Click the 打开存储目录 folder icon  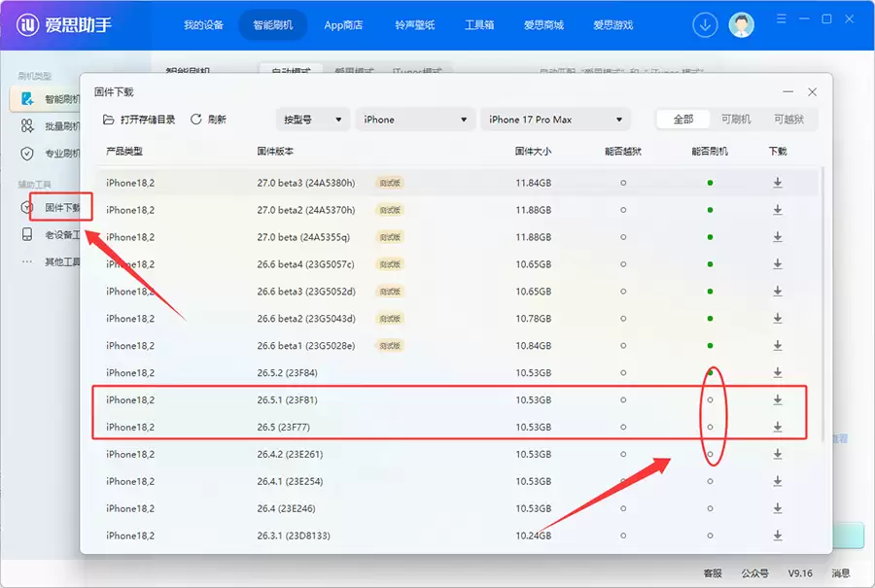[x=108, y=120]
